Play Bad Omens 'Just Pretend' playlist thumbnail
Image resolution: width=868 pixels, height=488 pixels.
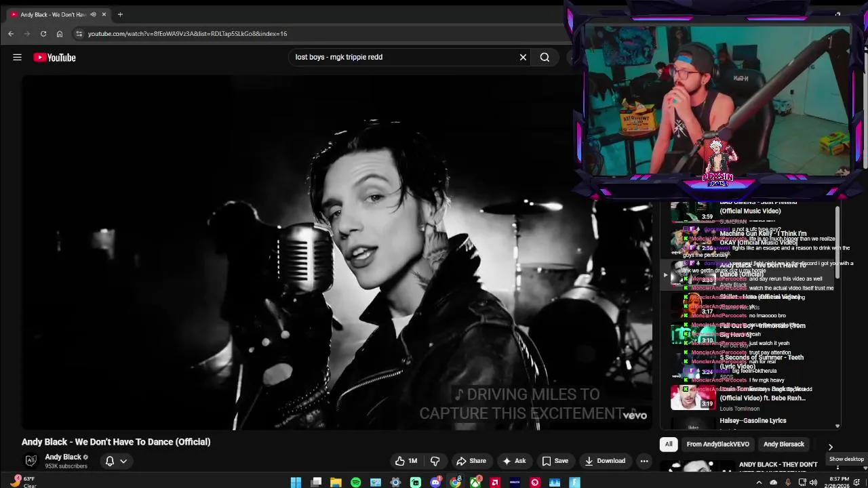tap(693, 211)
